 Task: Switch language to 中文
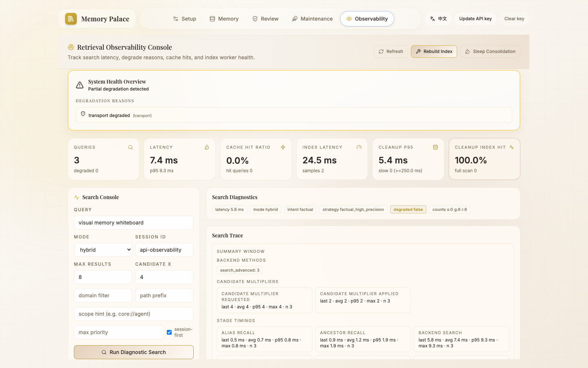tap(438, 19)
